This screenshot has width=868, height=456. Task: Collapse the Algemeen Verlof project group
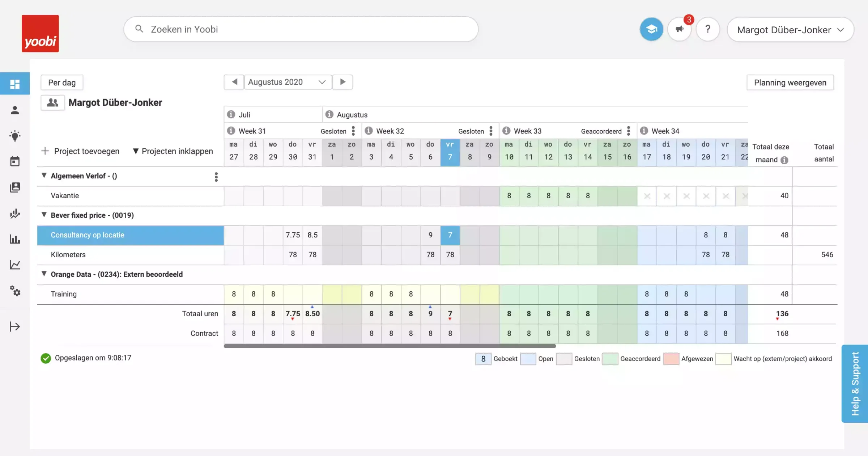tap(44, 176)
